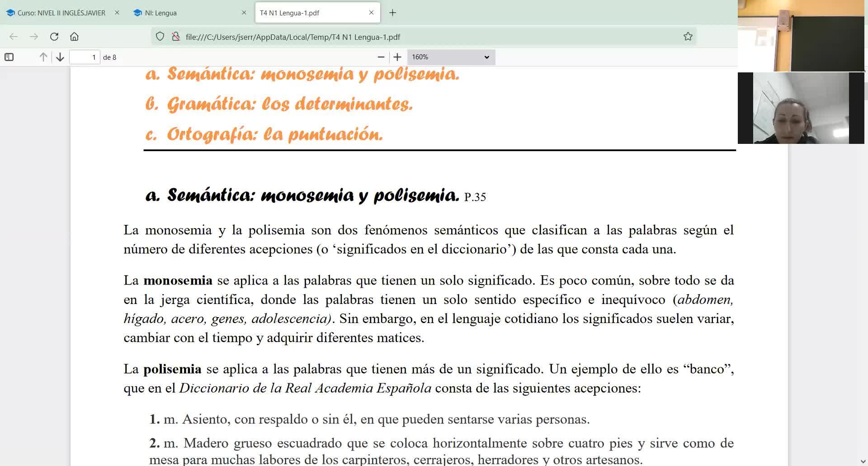Viewport: 868px width, 466px height.
Task: Click the 'de 8' page count label
Action: pos(110,57)
